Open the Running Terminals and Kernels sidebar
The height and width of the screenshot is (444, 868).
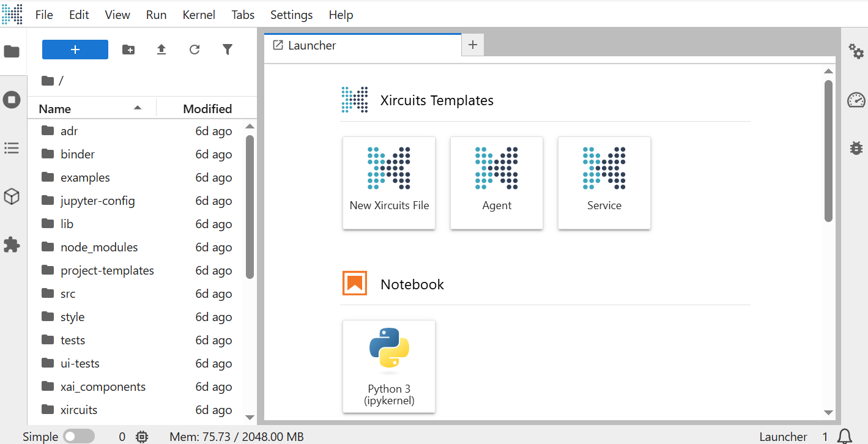tap(12, 100)
